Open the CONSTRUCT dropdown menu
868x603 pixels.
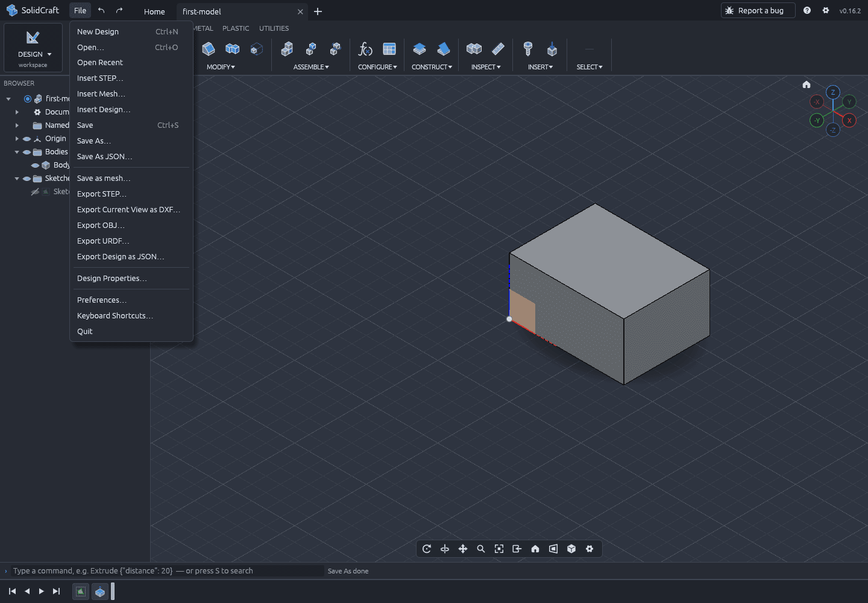(x=432, y=67)
